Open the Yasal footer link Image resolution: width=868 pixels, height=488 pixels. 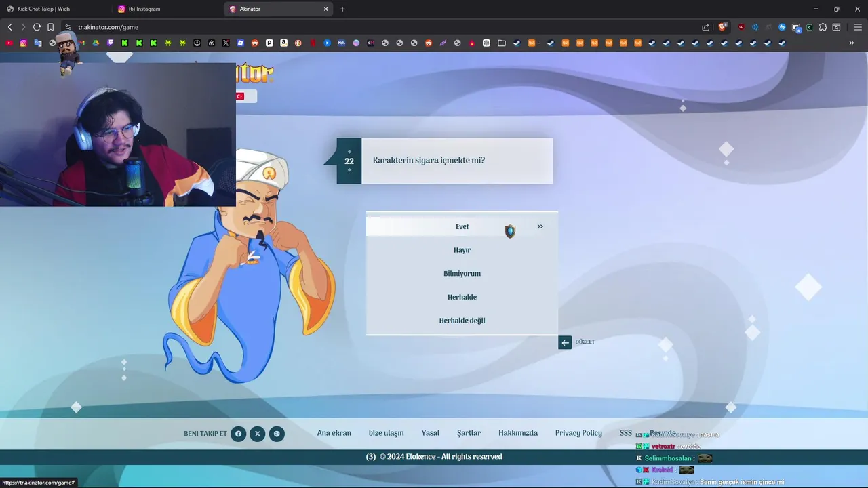430,433
